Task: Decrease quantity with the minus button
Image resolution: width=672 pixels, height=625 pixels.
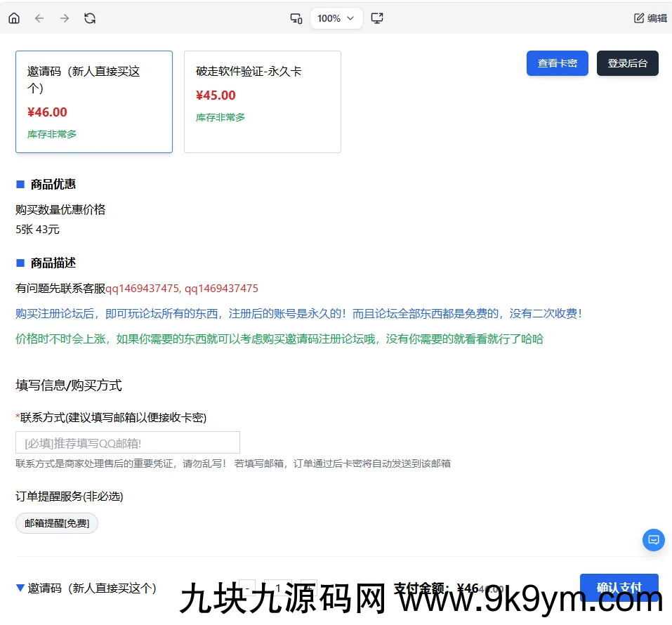Action: point(247,588)
